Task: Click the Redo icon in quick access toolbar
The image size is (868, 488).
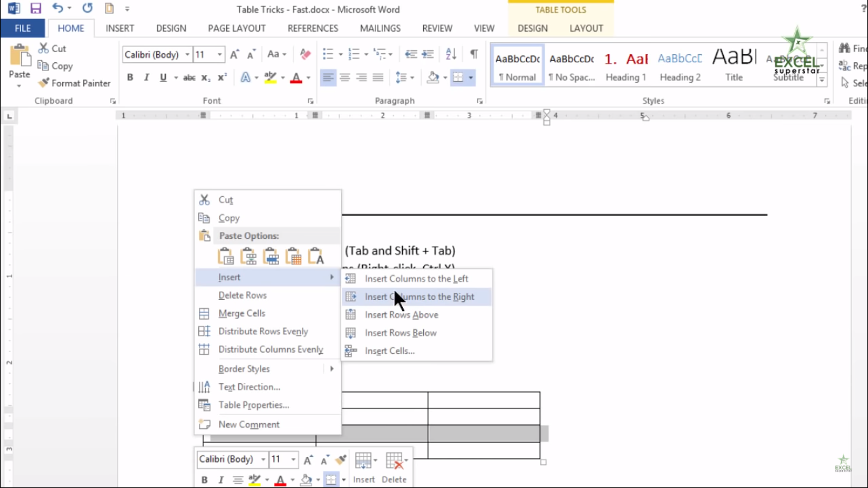Action: click(x=88, y=9)
